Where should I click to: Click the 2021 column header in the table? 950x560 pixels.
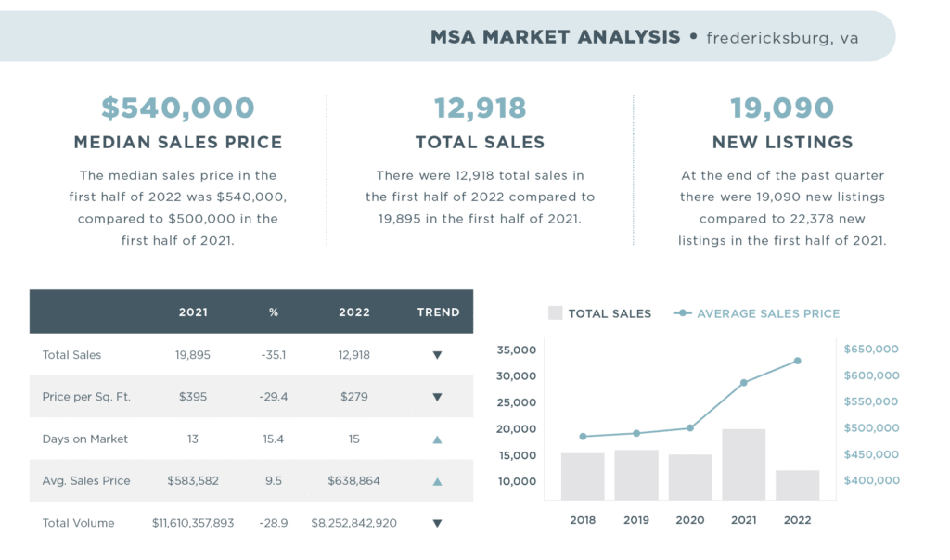pyautogui.click(x=193, y=312)
